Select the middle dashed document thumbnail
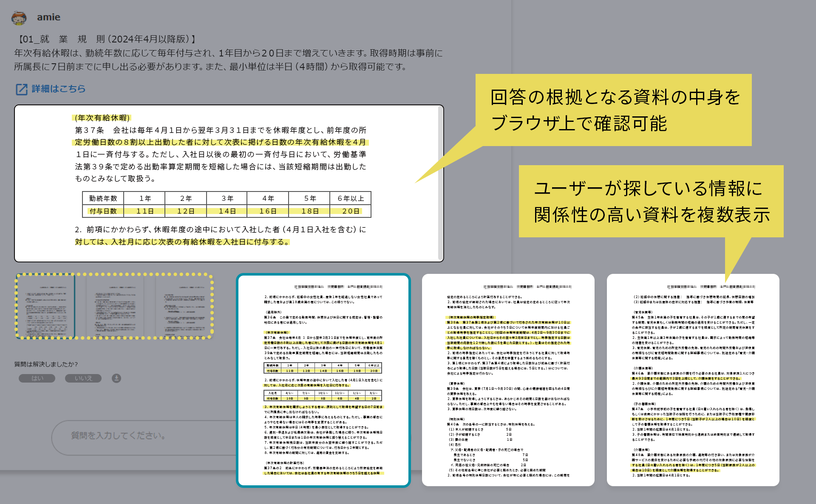 (x=114, y=307)
